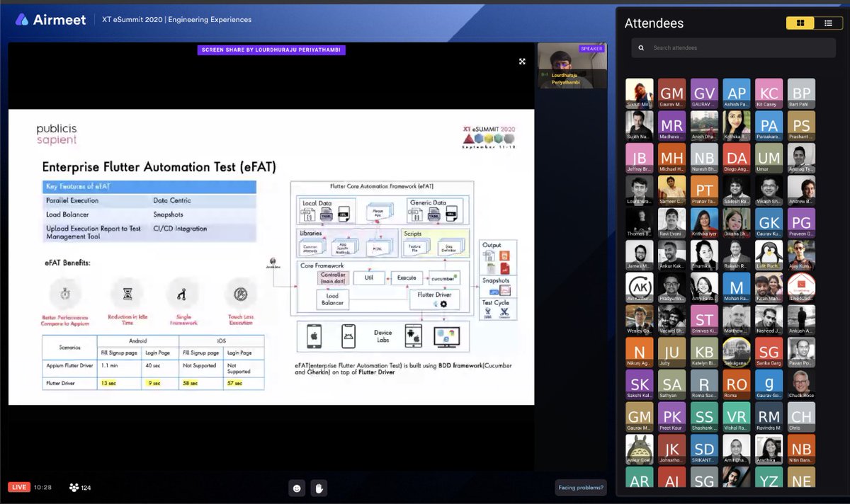Screen dimensions: 850x504
Task: Click the LIVE status badge
Action: click(x=19, y=487)
